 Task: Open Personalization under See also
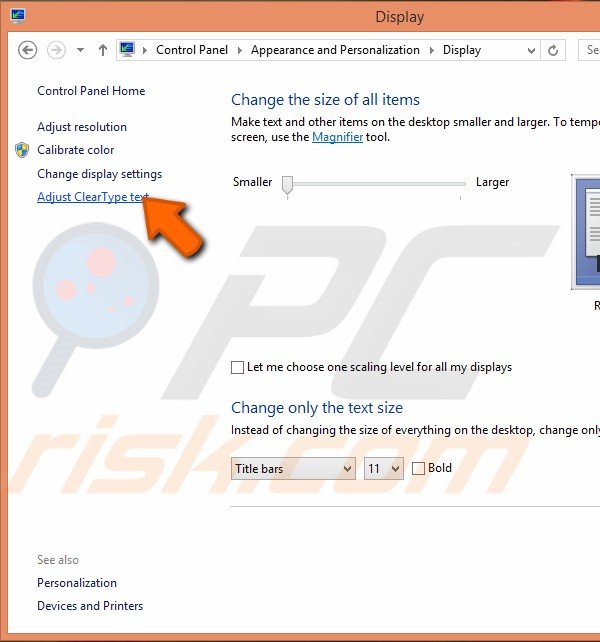77,583
